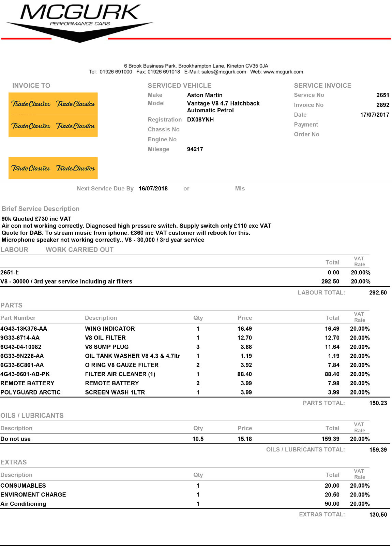
Task: Select next service due date 16/07/2018
Action: pos(153,189)
